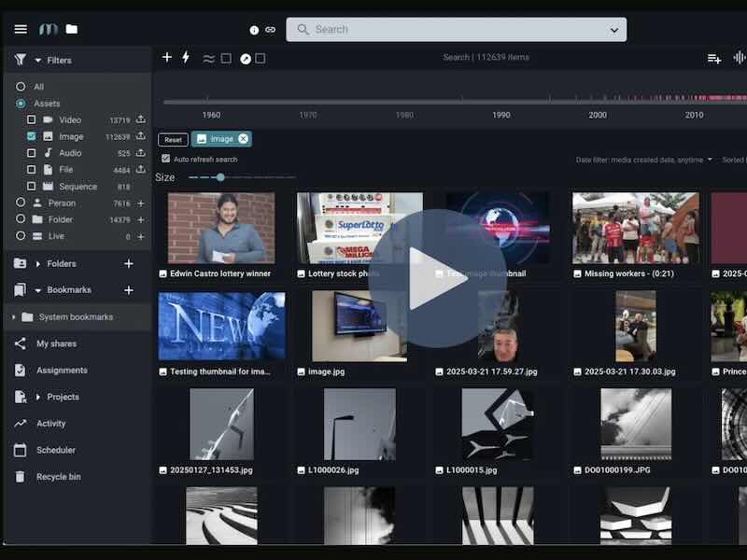Click the add-to-playlist icon at top right
The height and width of the screenshot is (560, 747).
click(x=713, y=58)
